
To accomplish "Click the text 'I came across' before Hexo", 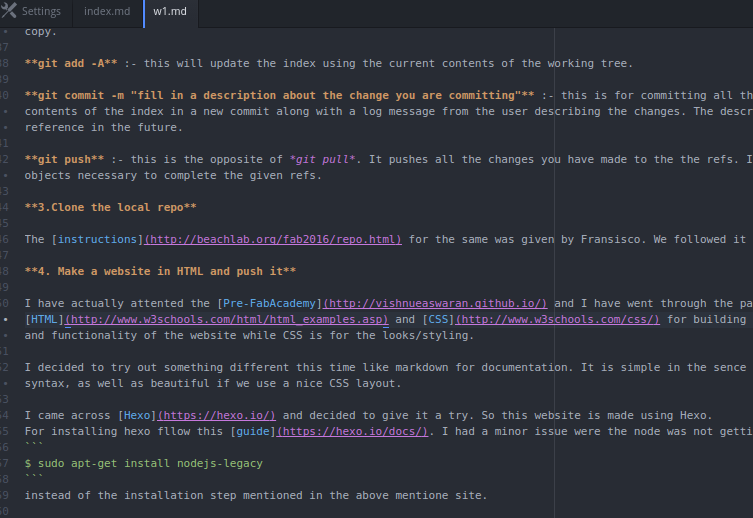I will (x=68, y=415).
